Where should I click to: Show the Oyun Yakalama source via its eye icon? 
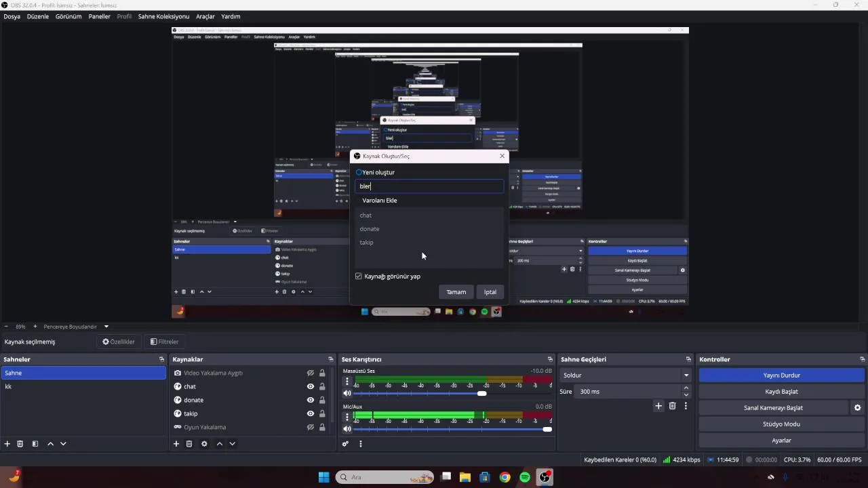[311, 427]
